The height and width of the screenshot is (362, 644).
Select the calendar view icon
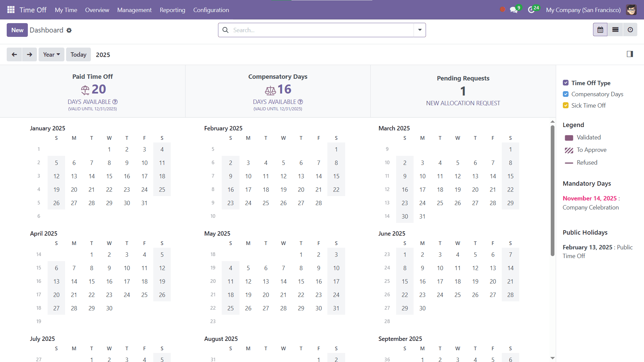600,29
